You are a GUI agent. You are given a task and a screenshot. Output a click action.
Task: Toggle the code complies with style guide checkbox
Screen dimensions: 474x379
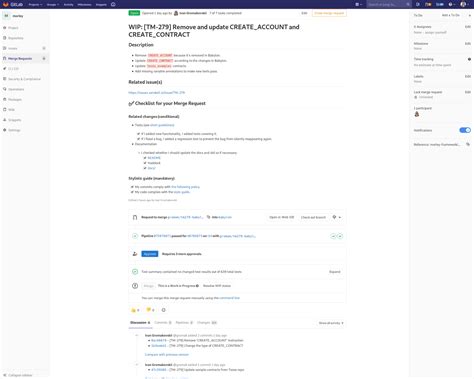pyautogui.click(x=132, y=192)
